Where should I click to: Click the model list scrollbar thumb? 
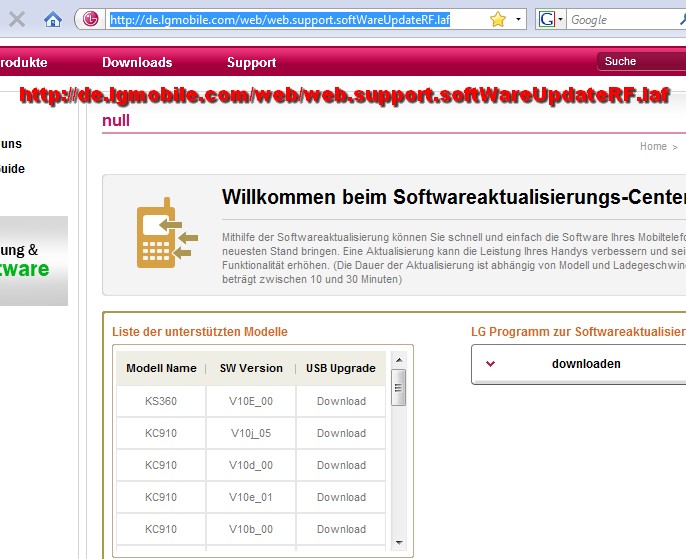click(x=399, y=388)
